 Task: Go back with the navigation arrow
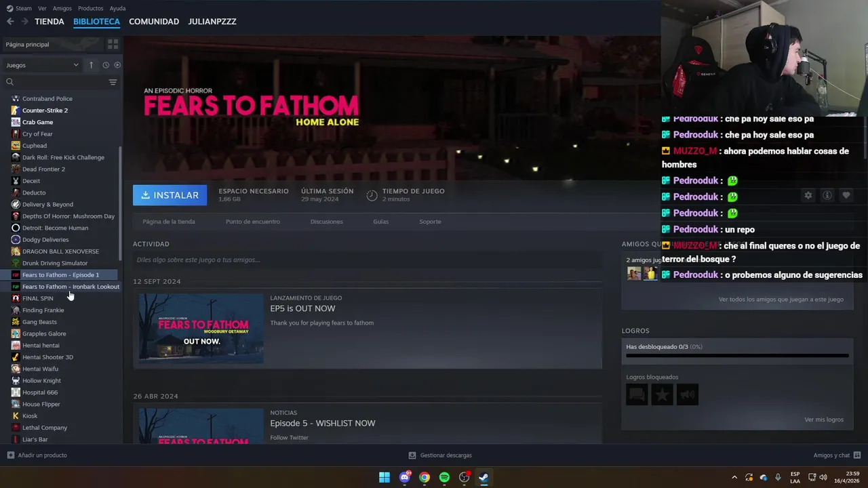10,22
